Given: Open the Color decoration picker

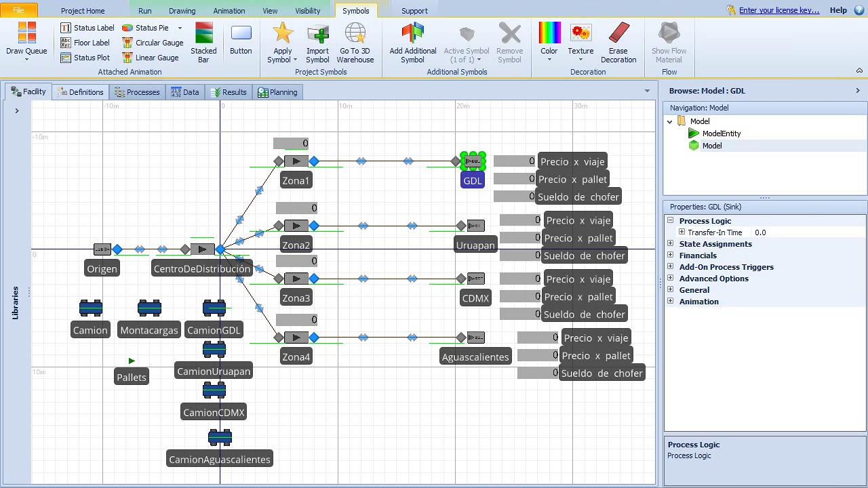Looking at the screenshot, I should 549,41.
